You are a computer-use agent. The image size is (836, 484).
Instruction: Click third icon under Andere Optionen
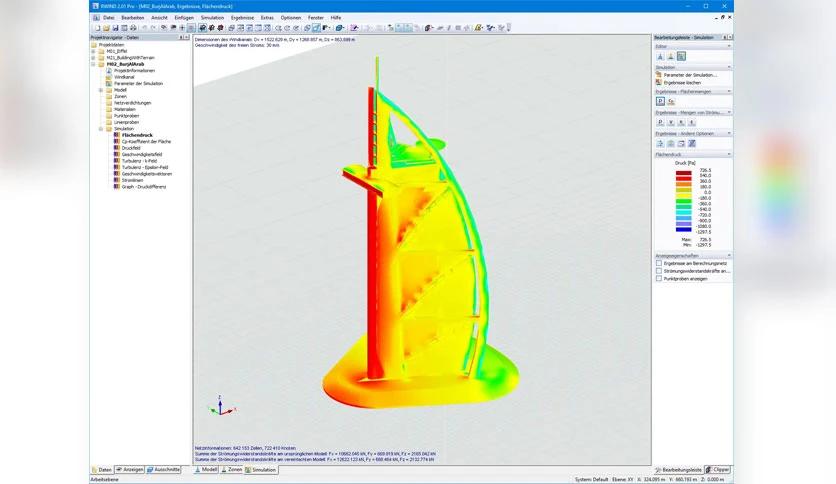(681, 143)
